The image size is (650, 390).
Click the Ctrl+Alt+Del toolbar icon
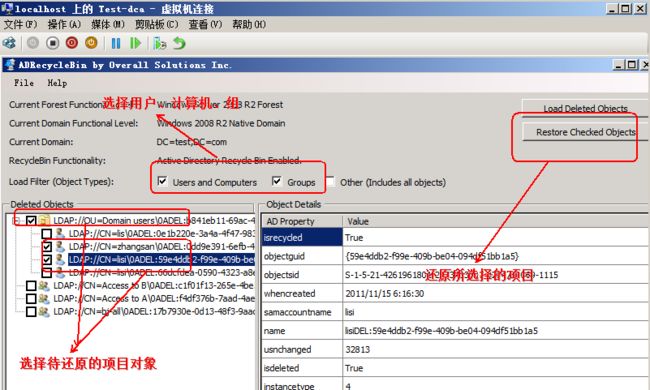(9, 43)
